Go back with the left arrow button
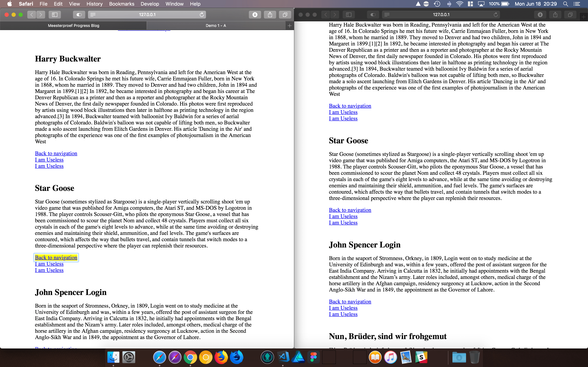The width and height of the screenshot is (588, 367). pos(31,15)
